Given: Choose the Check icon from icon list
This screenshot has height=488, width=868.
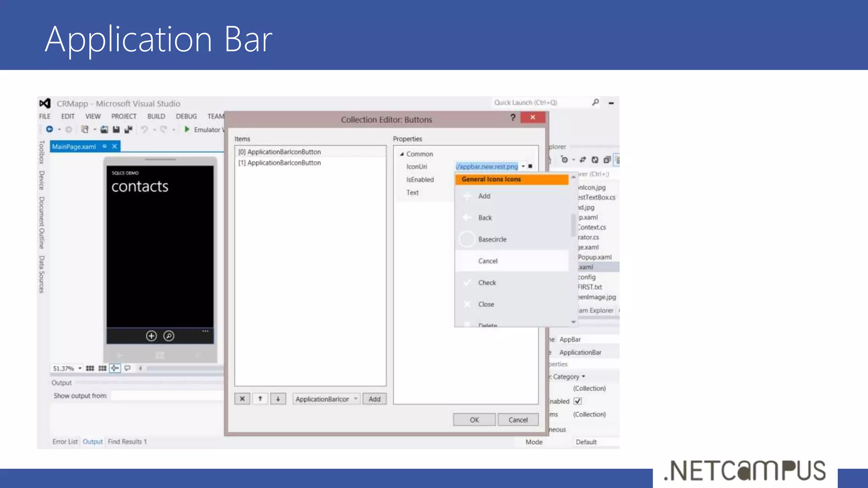Looking at the screenshot, I should pyautogui.click(x=512, y=282).
